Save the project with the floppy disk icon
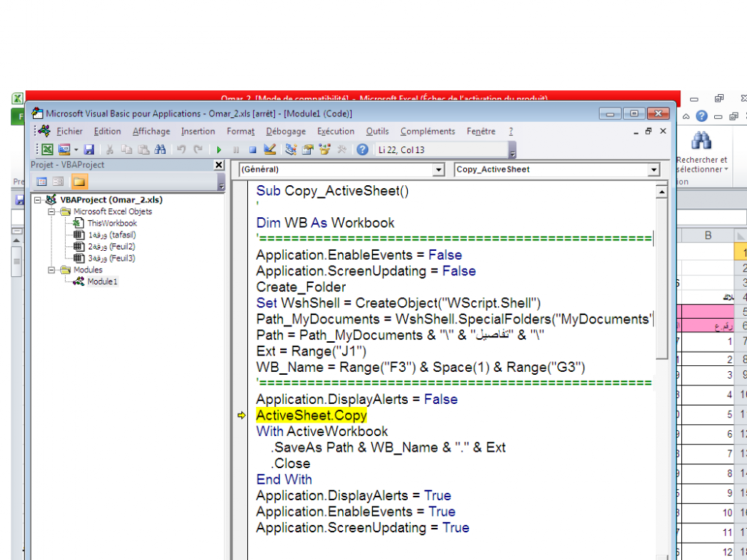The height and width of the screenshot is (560, 747). [89, 149]
